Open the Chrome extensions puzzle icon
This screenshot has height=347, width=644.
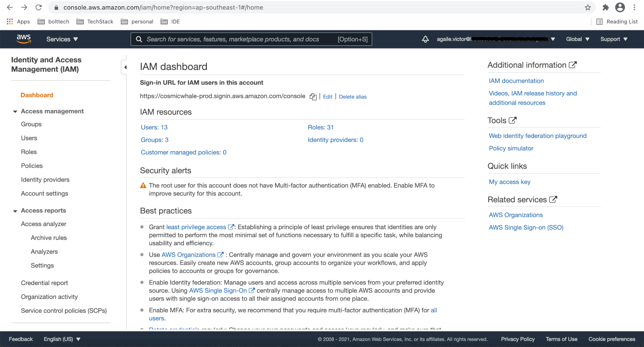(x=605, y=8)
